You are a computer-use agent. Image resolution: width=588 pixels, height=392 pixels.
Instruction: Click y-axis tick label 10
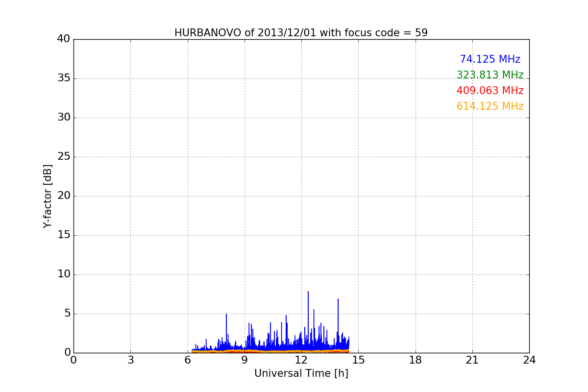pos(64,274)
